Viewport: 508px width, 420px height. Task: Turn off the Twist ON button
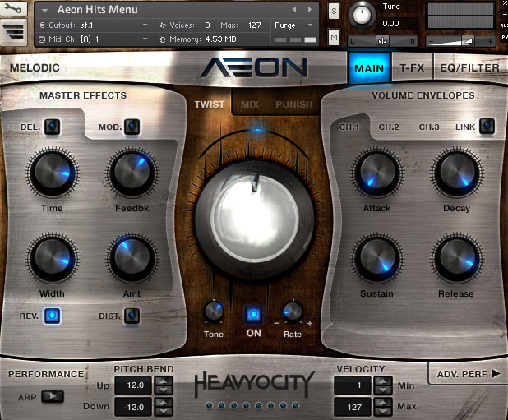254,314
